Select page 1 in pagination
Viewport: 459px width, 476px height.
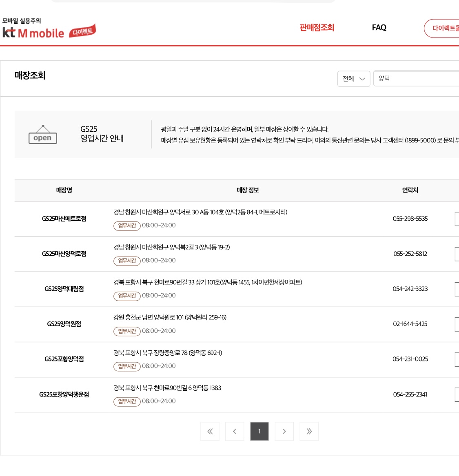(x=259, y=431)
